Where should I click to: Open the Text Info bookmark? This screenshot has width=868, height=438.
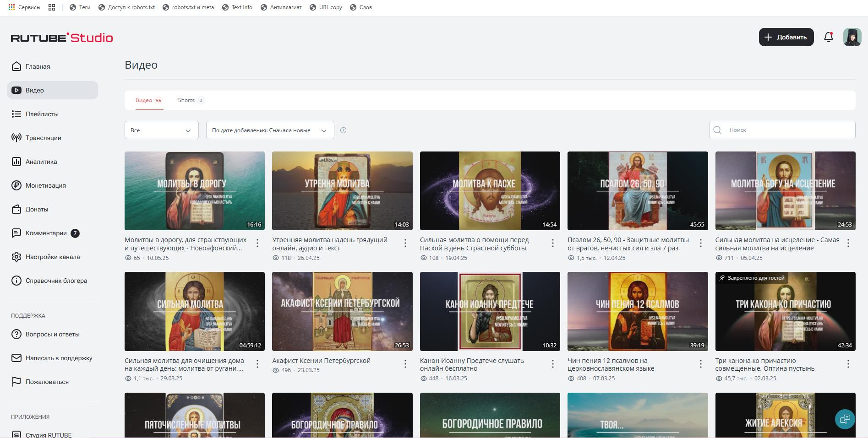pyautogui.click(x=237, y=7)
